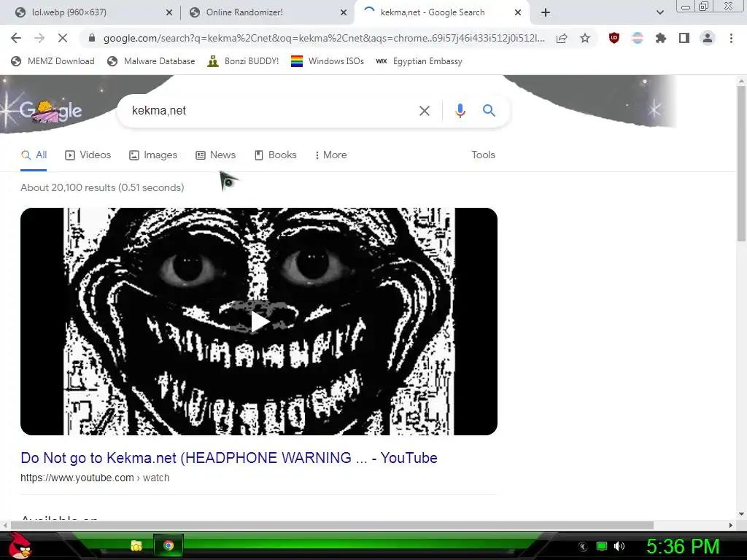This screenshot has width=747, height=560.
Task: Select the Chrome taskbar icon
Action: click(x=169, y=545)
